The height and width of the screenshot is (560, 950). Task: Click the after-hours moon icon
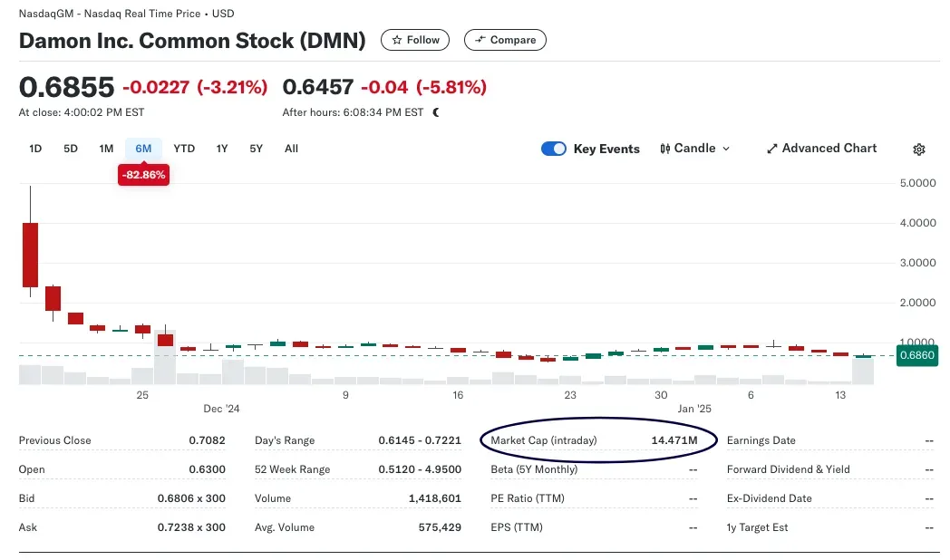pyautogui.click(x=436, y=112)
